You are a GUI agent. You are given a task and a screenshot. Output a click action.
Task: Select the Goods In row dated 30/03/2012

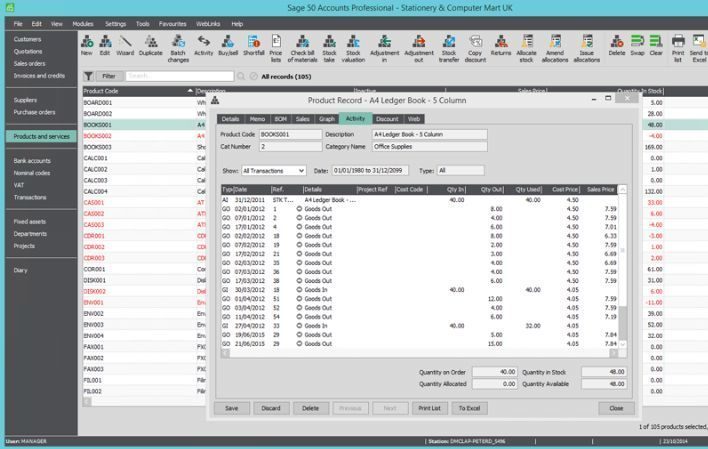click(x=419, y=290)
